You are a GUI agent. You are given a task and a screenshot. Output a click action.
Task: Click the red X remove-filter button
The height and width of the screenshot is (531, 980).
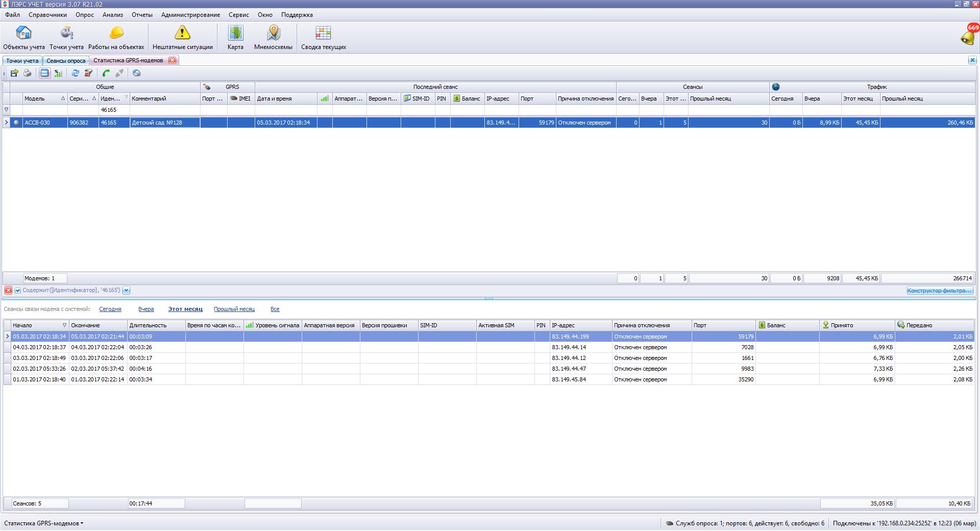(8, 291)
